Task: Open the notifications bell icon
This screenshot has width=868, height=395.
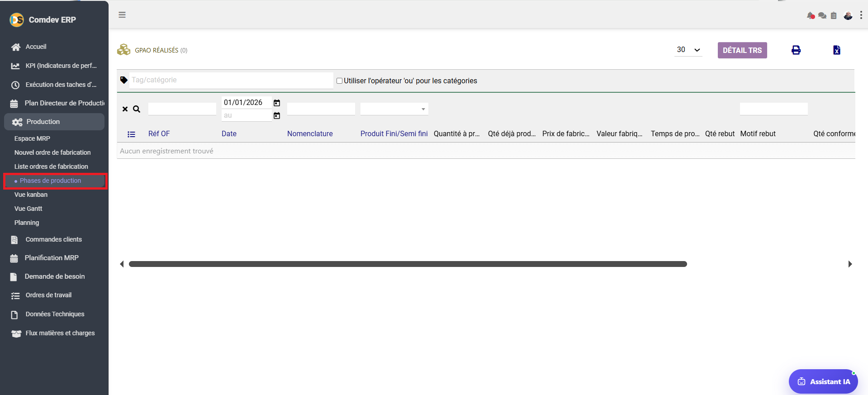Action: (811, 16)
